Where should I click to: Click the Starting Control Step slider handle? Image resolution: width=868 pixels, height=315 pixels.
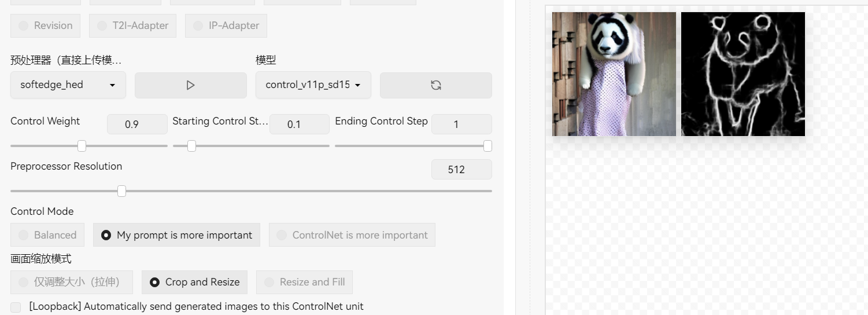pos(191,146)
